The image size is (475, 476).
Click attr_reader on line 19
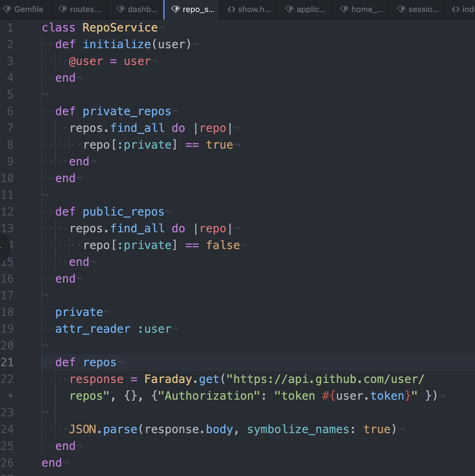[x=93, y=329]
